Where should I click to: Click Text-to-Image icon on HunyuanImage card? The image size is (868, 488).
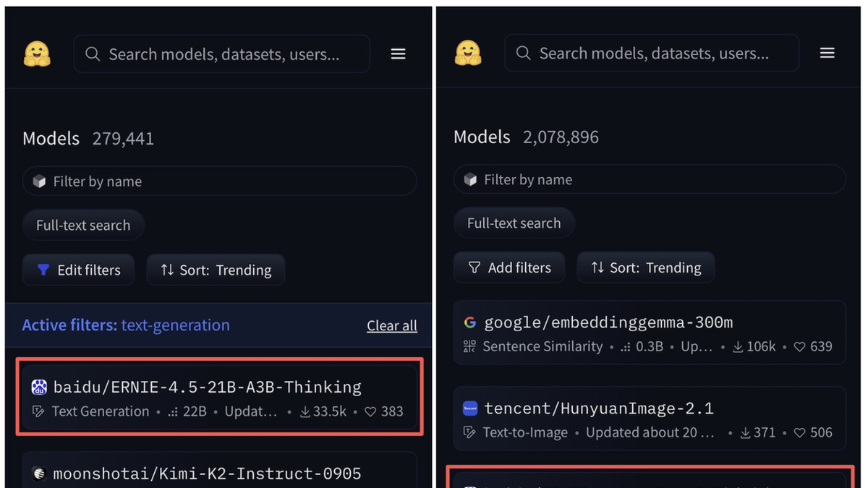(469, 432)
